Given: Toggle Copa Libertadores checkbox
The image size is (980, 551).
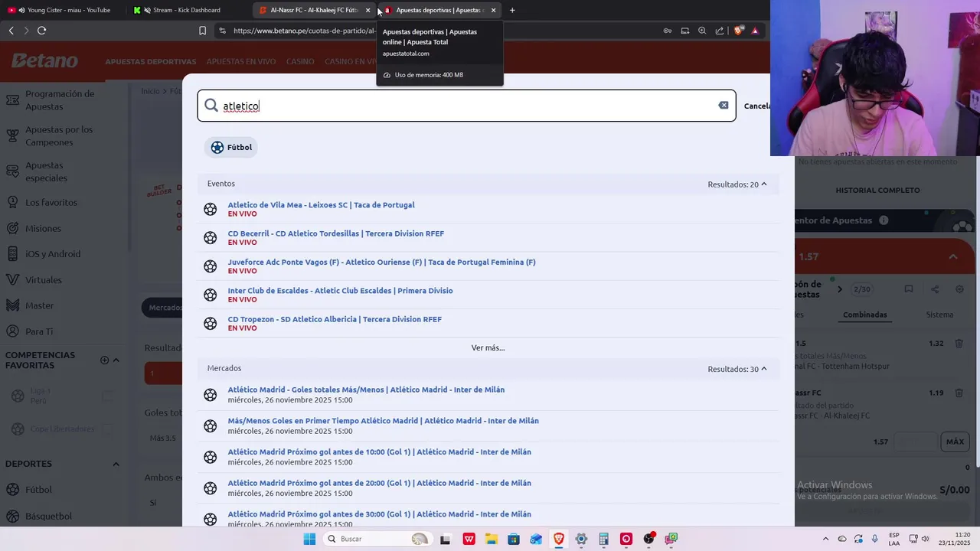Looking at the screenshot, I should [106, 429].
